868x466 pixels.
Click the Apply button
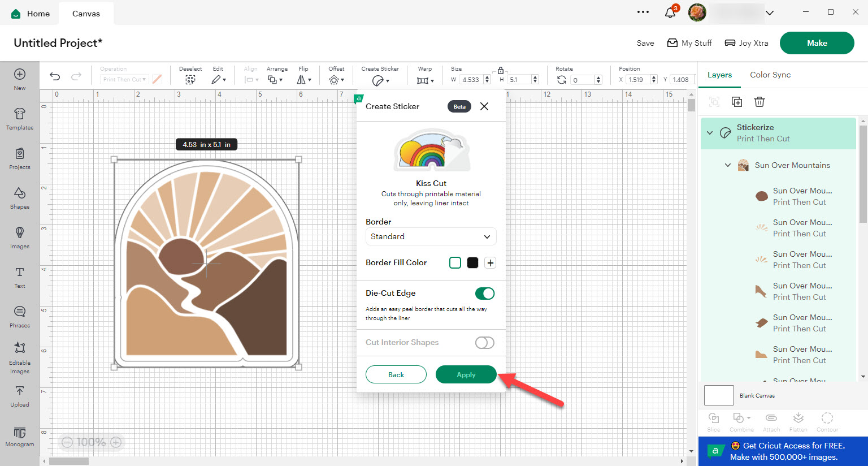tap(466, 374)
